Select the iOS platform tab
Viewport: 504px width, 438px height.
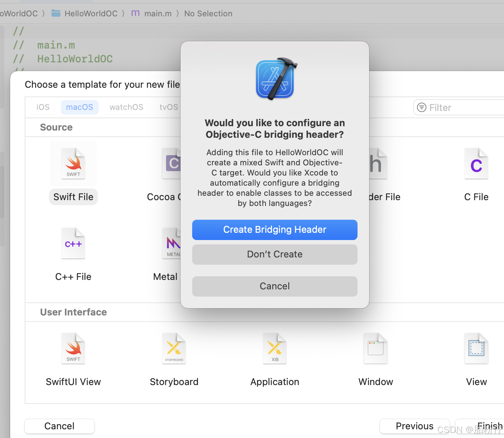43,107
